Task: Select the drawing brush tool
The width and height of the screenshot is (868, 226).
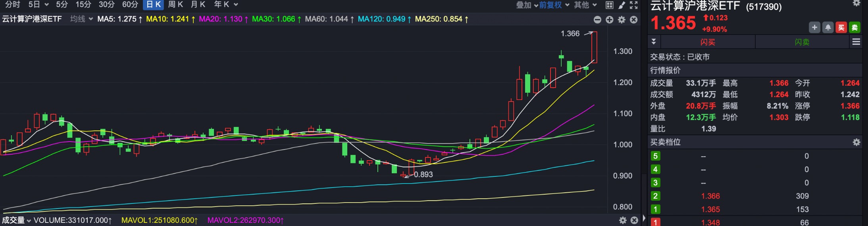Action: [x=622, y=5]
